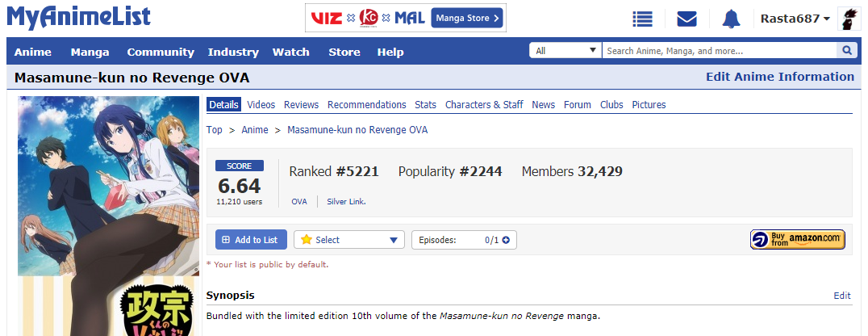Click the Manga Store banner button
Image resolution: width=868 pixels, height=336 pixels.
pyautogui.click(x=466, y=18)
